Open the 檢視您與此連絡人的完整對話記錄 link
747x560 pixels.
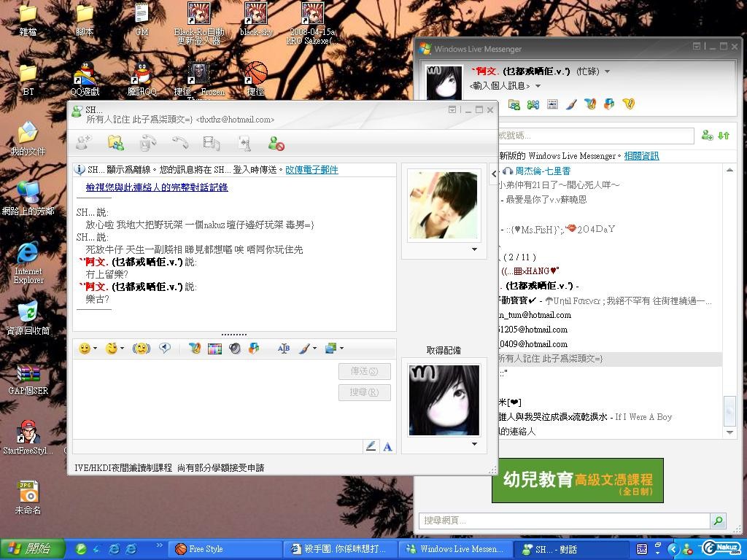point(157,187)
